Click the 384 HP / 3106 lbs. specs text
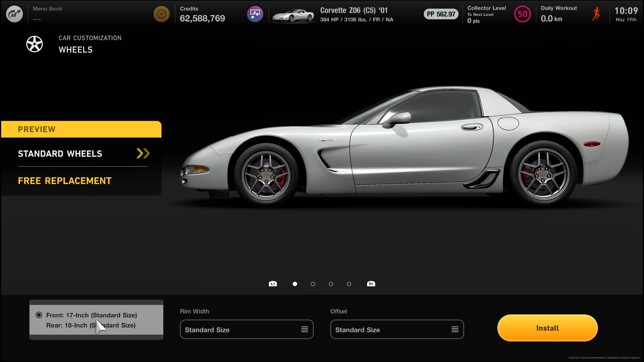Viewport: 644px width, 362px height. click(x=357, y=19)
